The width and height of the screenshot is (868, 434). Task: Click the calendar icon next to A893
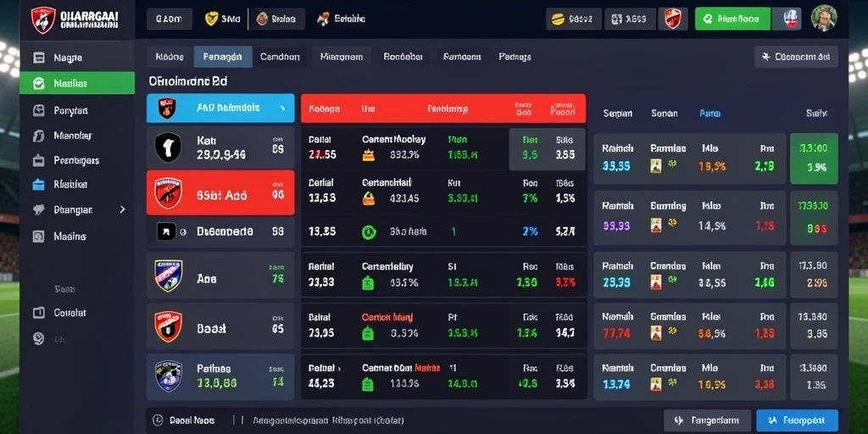coord(617,19)
